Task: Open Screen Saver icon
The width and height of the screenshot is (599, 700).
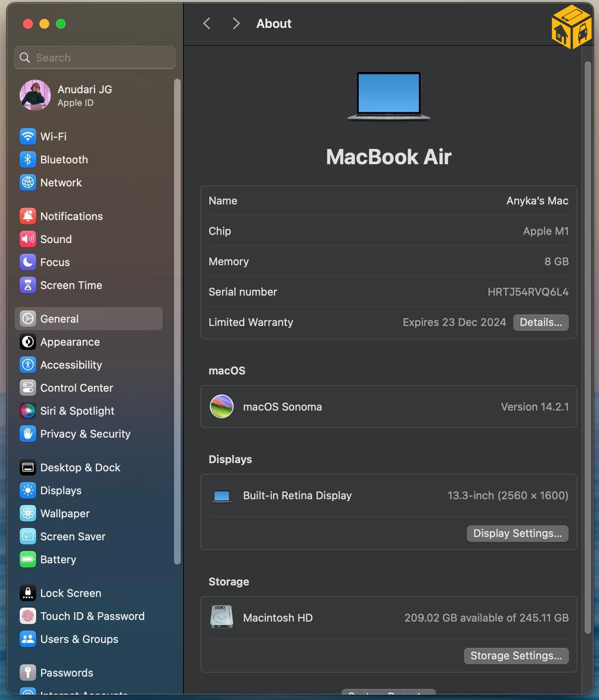Action: point(28,536)
